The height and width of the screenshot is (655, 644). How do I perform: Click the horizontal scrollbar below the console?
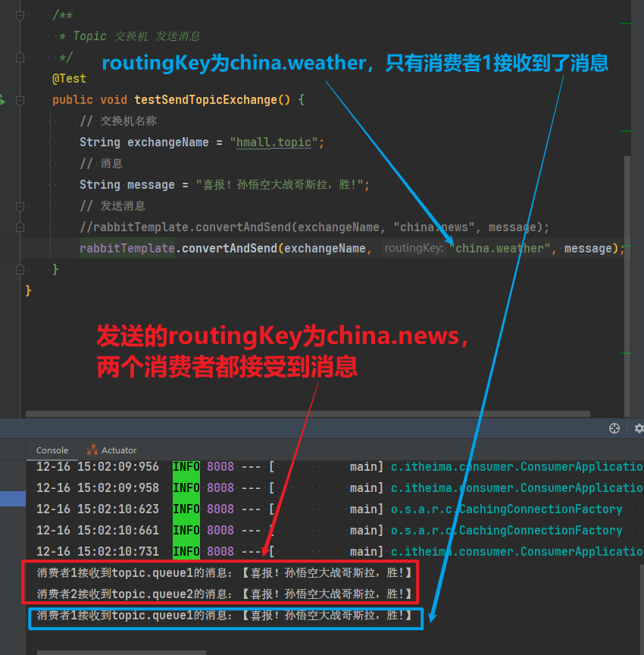pos(121,650)
